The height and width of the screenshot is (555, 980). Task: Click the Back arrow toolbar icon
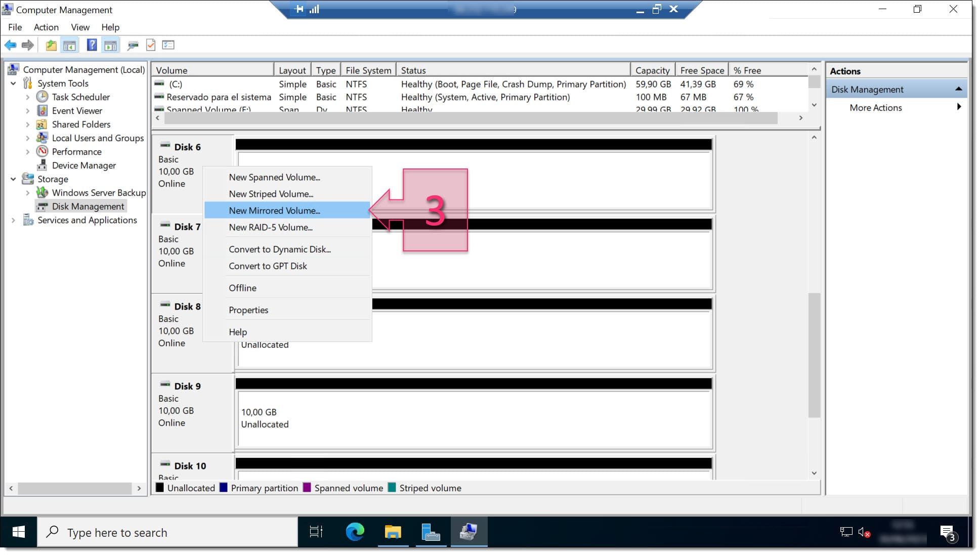[10, 45]
